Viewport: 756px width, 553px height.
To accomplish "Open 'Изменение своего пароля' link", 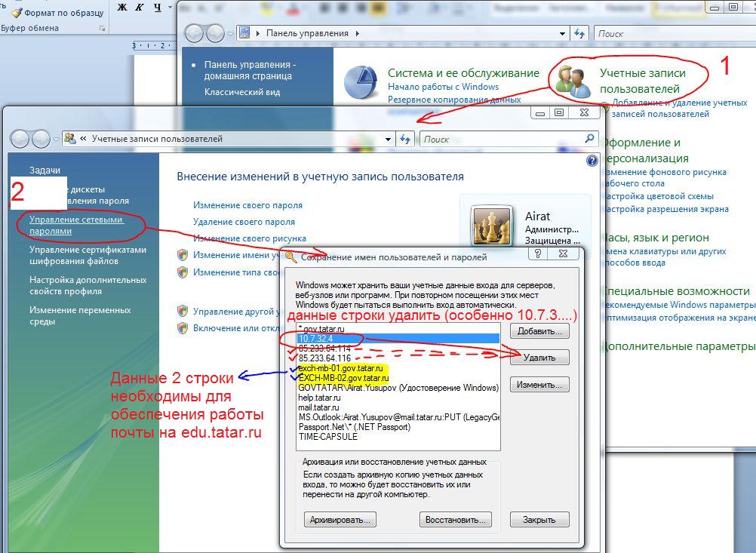I will 247,205.
